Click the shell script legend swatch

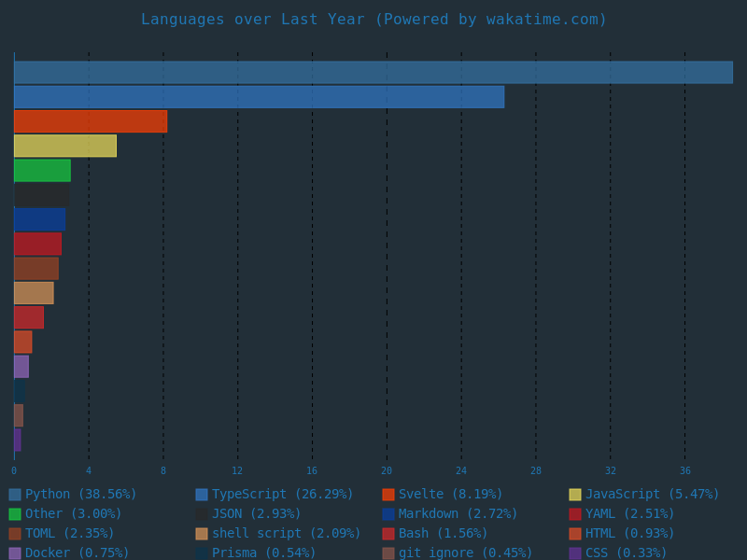tap(202, 534)
